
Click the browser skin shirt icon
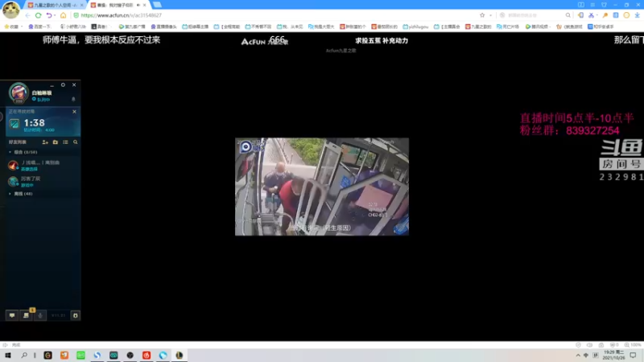tap(604, 5)
